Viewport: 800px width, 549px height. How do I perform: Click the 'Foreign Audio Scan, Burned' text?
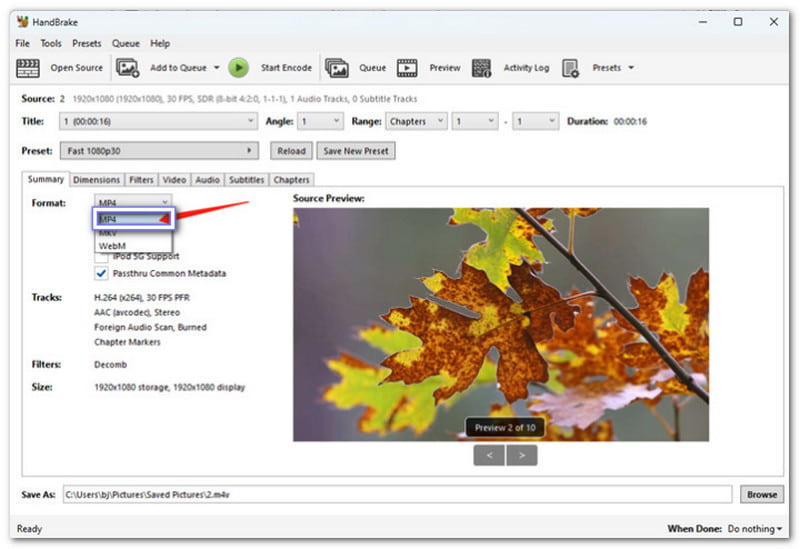click(x=151, y=327)
